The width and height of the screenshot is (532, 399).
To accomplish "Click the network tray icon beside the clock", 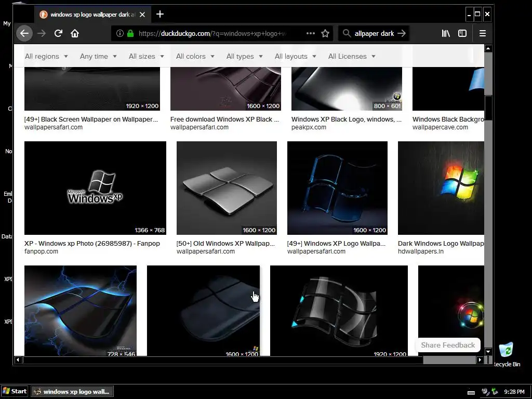I will click(x=495, y=392).
